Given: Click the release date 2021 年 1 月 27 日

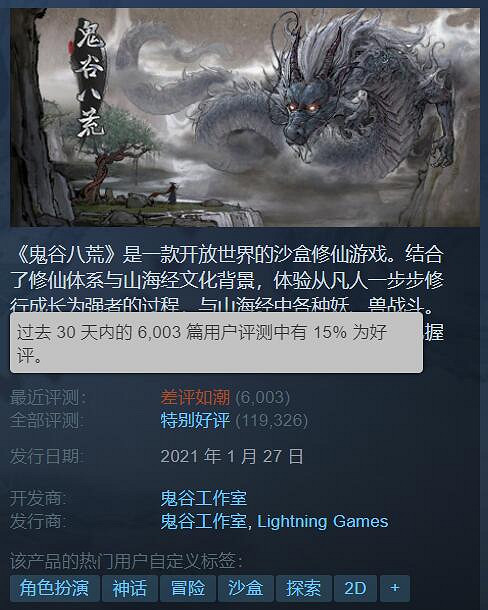Looking at the screenshot, I should pyautogui.click(x=232, y=456).
